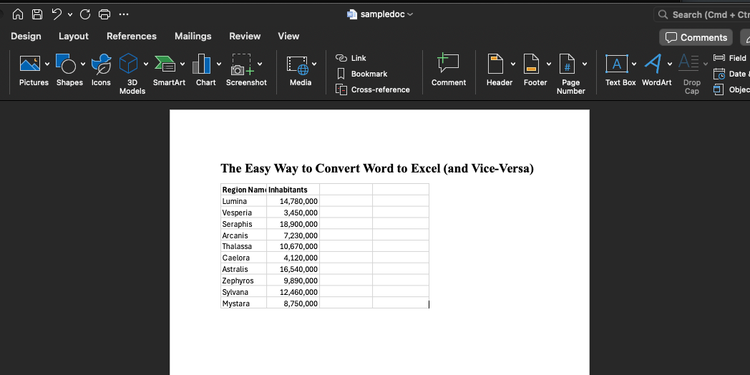Viewport: 750px width, 375px height.
Task: Click the Home icon in title bar
Action: 18,14
